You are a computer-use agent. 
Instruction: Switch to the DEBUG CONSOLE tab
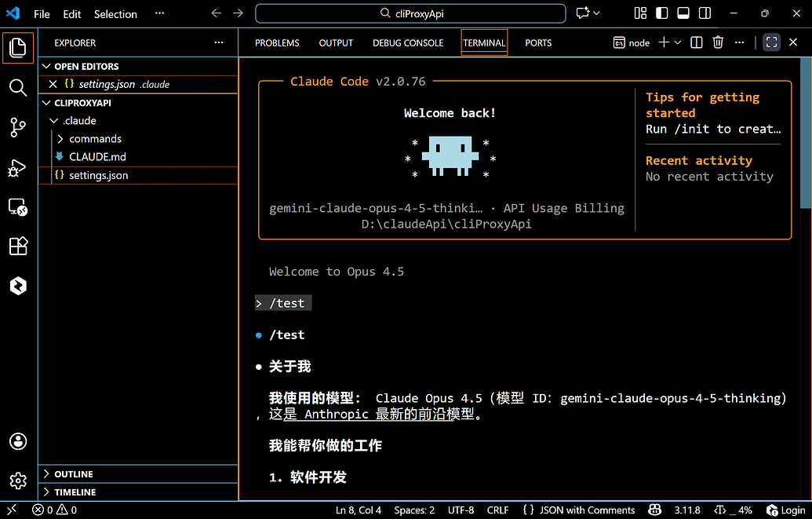(408, 43)
